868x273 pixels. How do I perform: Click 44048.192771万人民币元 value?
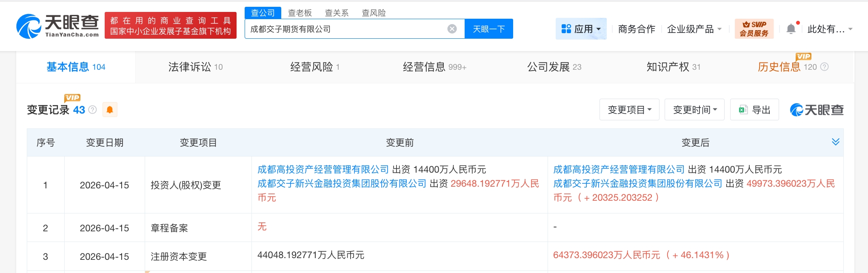311,255
